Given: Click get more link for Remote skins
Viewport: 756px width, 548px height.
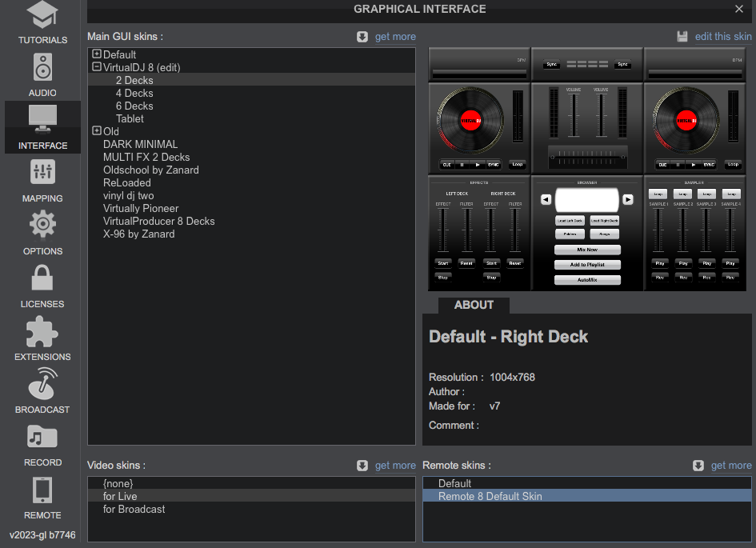Looking at the screenshot, I should [x=731, y=466].
